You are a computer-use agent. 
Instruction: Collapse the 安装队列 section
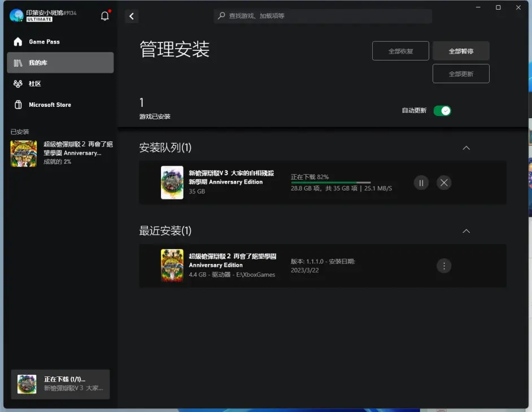click(466, 148)
